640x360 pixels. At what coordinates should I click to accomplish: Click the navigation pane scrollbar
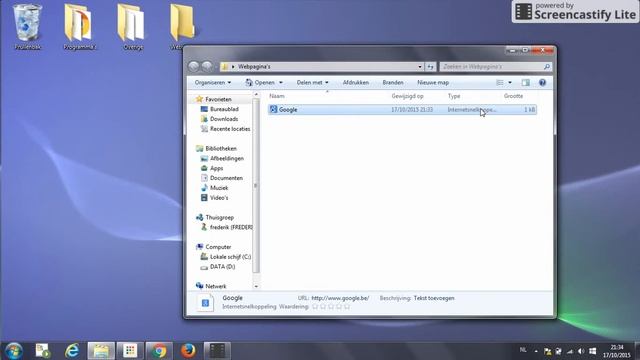pyautogui.click(x=256, y=186)
